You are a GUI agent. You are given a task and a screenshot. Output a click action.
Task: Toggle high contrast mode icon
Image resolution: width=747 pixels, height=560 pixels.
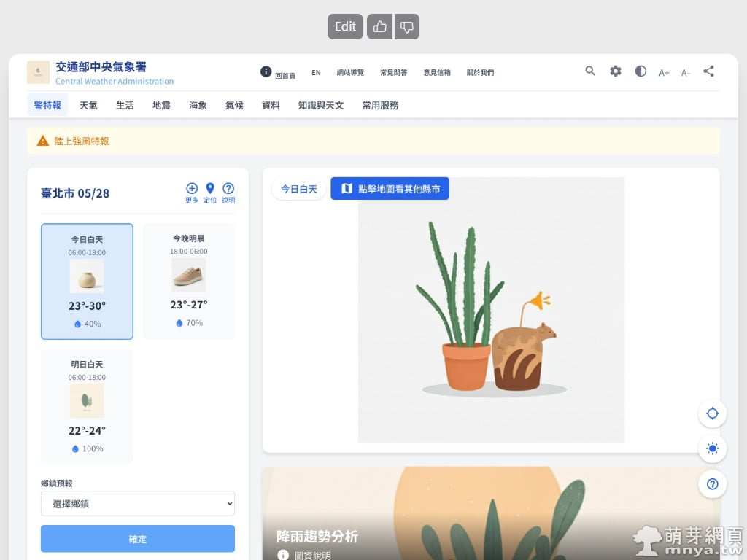[x=640, y=71]
